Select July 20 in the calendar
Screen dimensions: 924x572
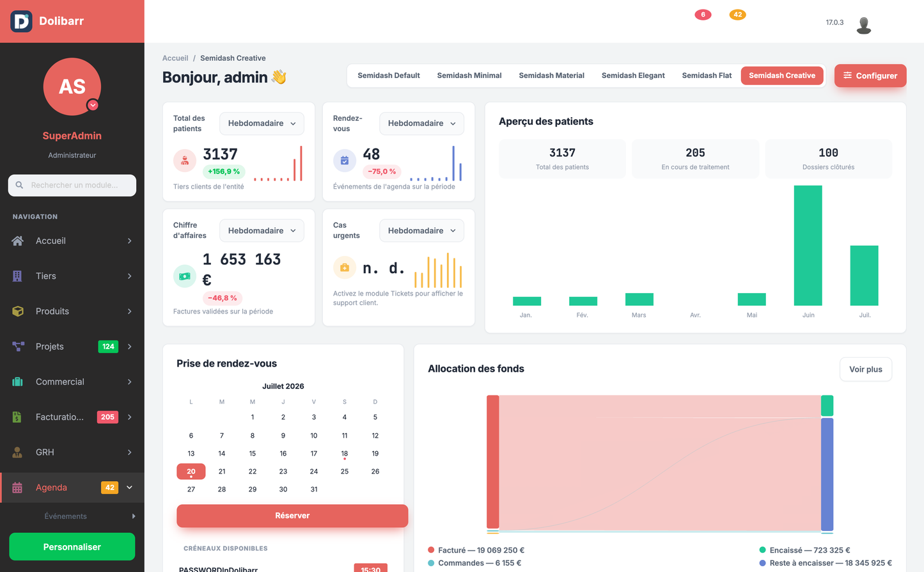191,472
